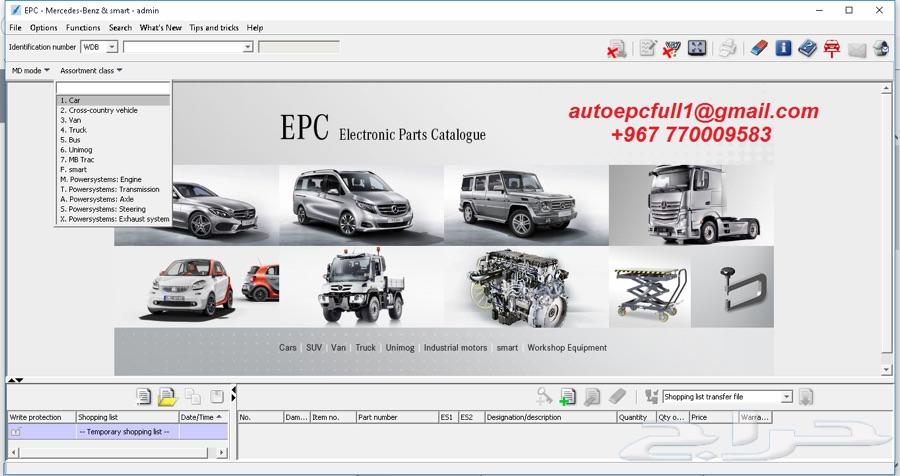Open the Help menu
Viewport: 900px width, 476px height.
(x=255, y=28)
